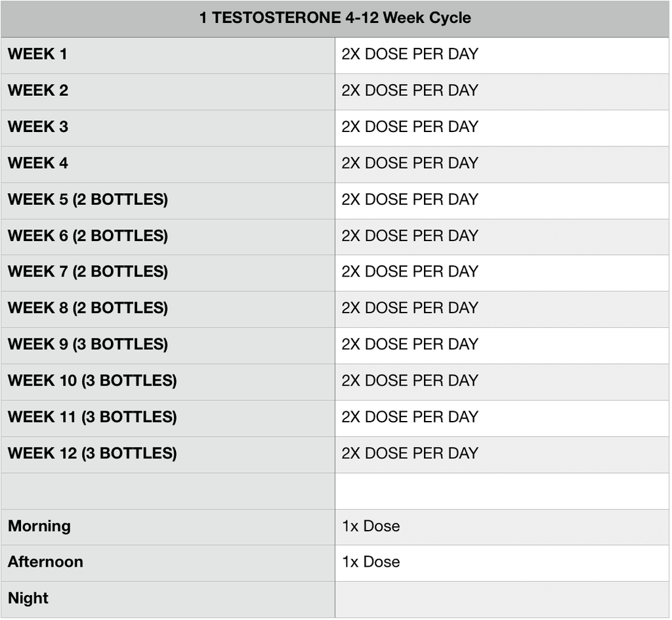Screen dimensions: 672x620
Task: Select the Night label cell
Action: [28, 598]
